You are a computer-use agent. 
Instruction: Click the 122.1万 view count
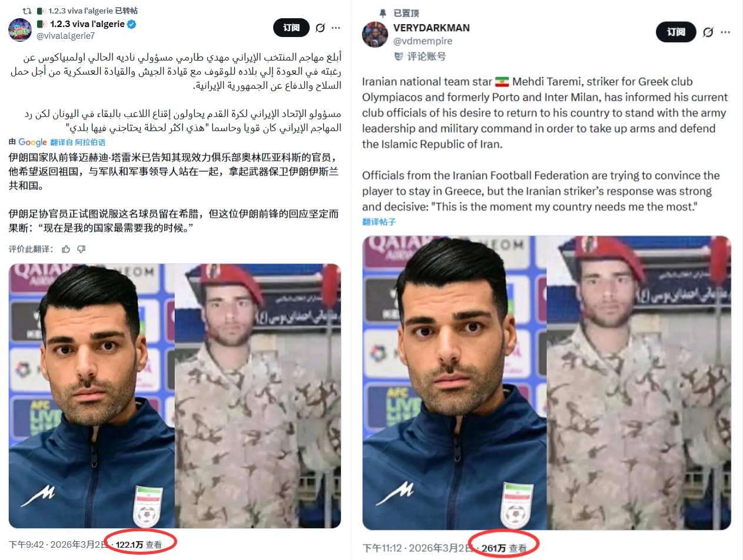130,545
